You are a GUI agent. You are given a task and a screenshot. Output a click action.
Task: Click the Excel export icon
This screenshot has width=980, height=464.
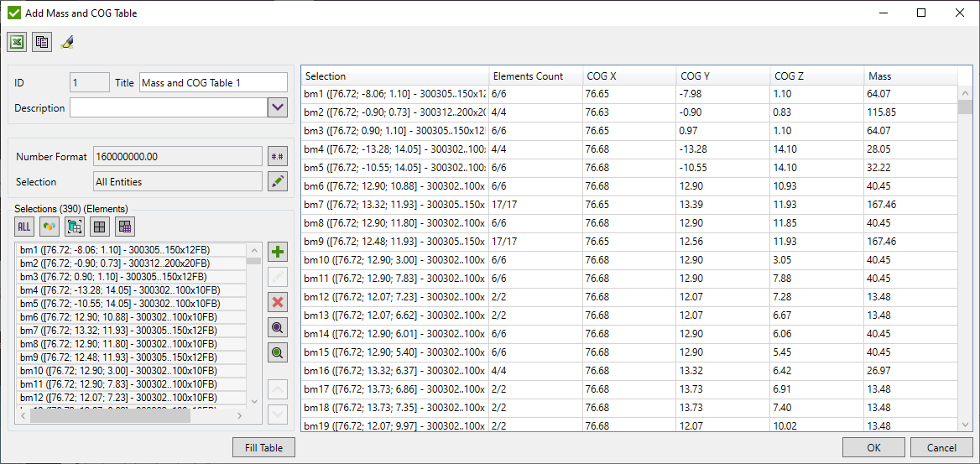click(17, 42)
